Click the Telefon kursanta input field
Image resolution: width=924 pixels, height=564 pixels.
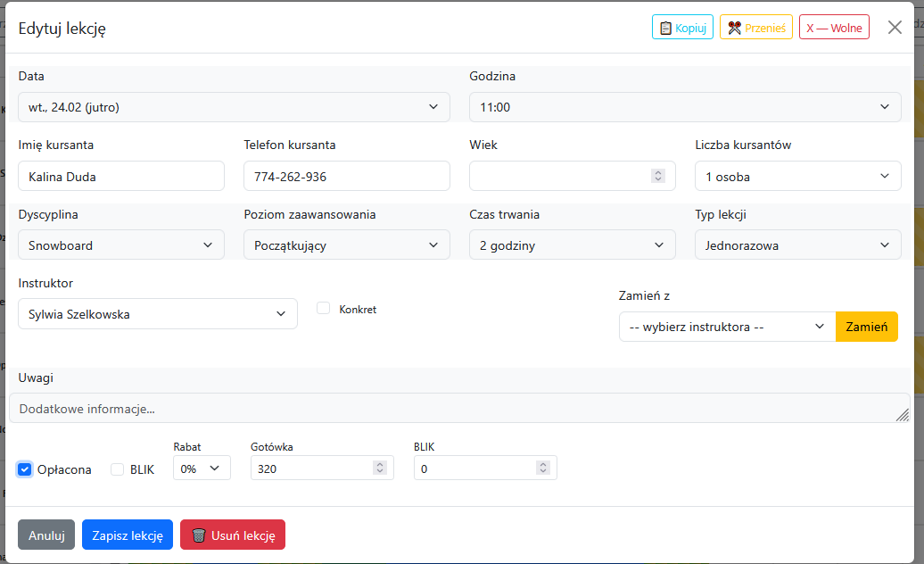pos(347,177)
